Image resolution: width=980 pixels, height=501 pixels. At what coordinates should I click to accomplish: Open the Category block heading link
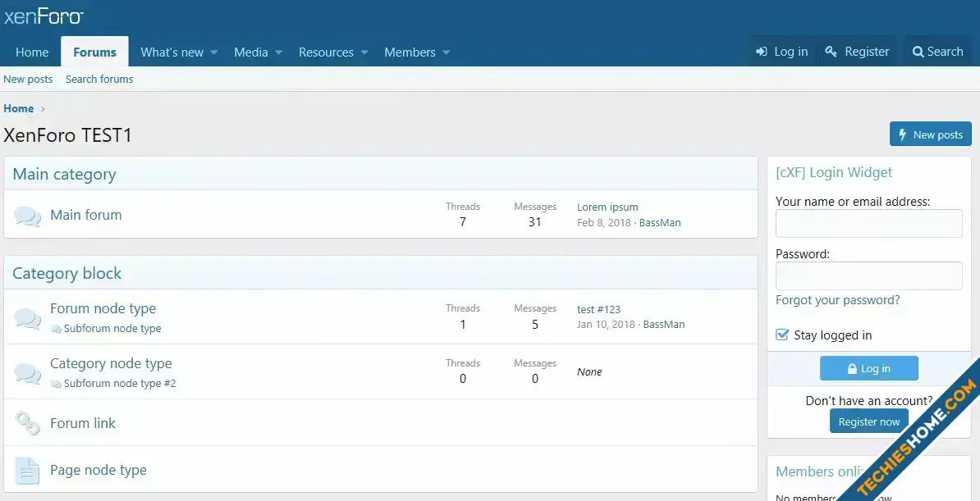(66, 274)
